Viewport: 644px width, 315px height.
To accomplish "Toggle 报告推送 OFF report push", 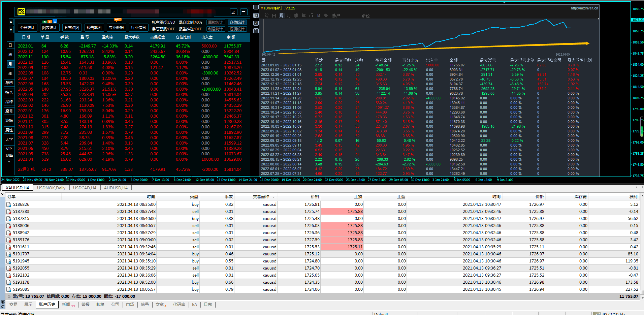I will click(x=190, y=29).
